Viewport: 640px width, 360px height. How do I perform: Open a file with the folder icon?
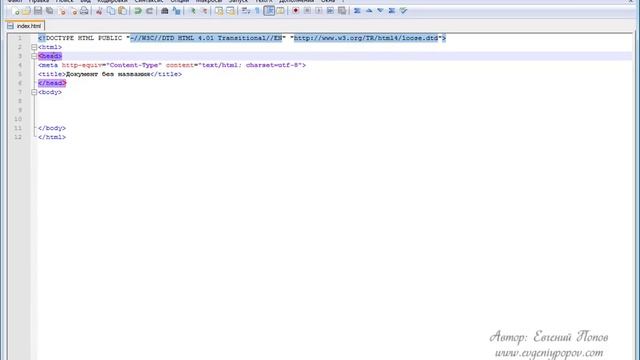[x=27, y=11]
